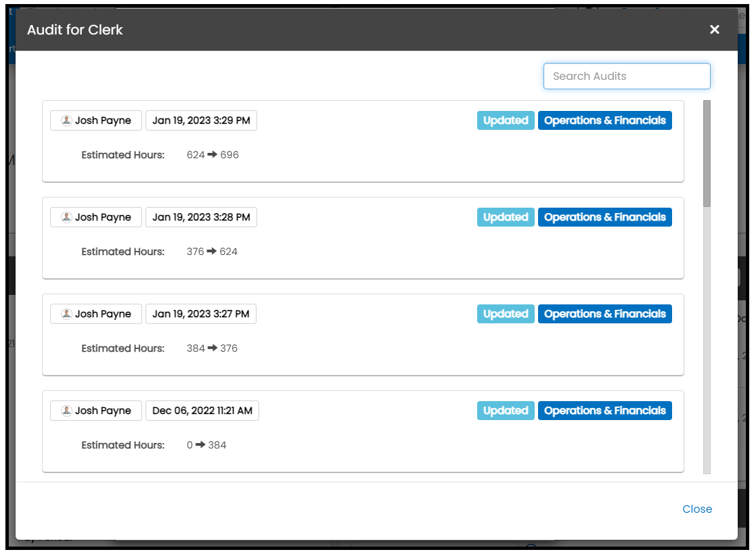This screenshot has width=756, height=554.
Task: Click Josh Payne user chip on the 3:29 PM entry
Action: [x=96, y=120]
